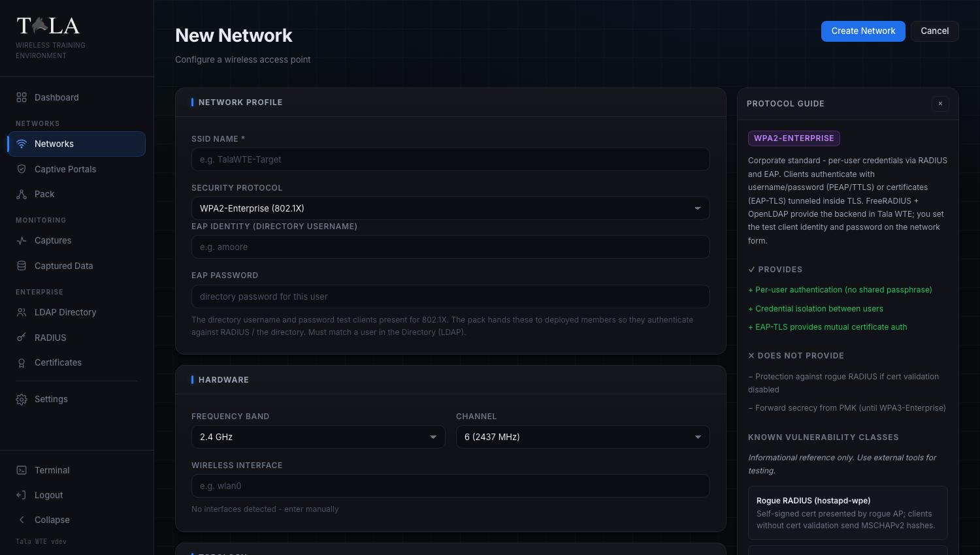The width and height of the screenshot is (980, 555).
Task: Click the WPA2-ENTERPRISE badge
Action: [794, 138]
